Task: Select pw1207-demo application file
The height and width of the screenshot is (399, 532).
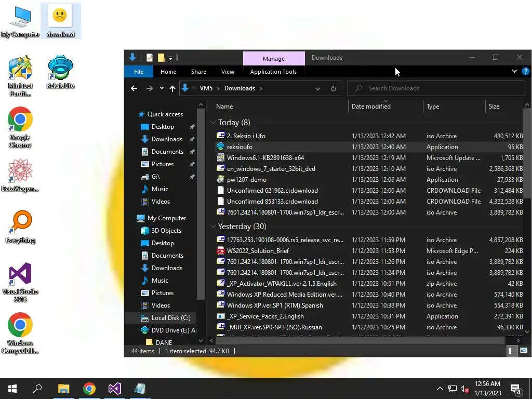Action: [369, 179]
